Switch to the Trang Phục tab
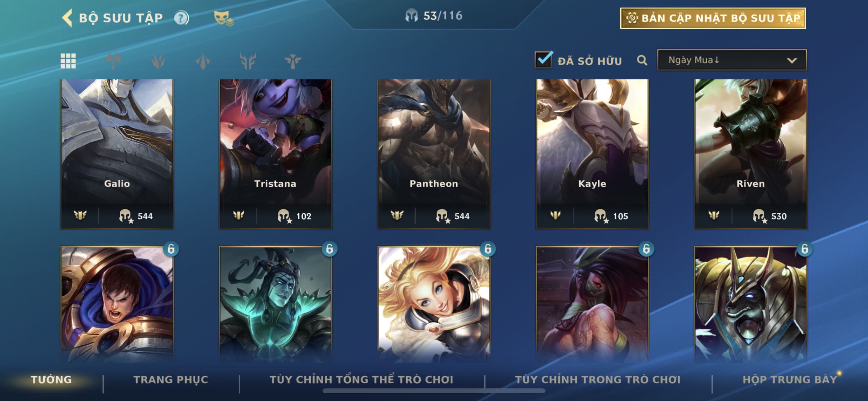Screen dimensions: 868x401 pyautogui.click(x=171, y=379)
